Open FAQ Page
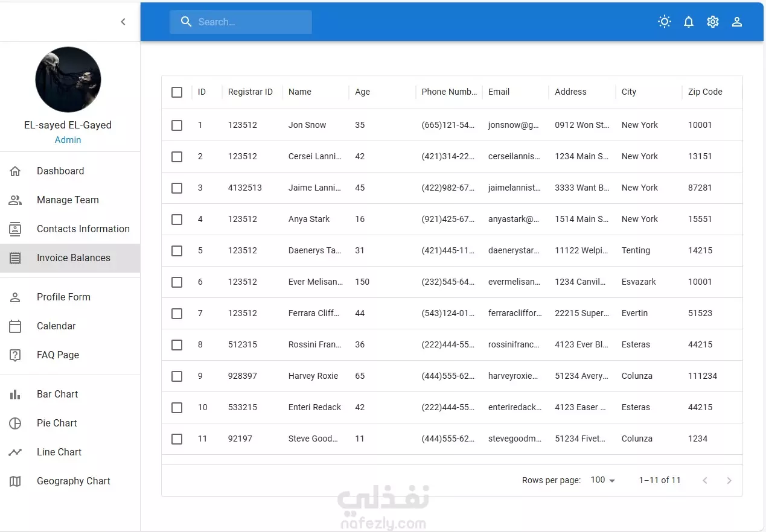The height and width of the screenshot is (532, 766). coord(70,355)
